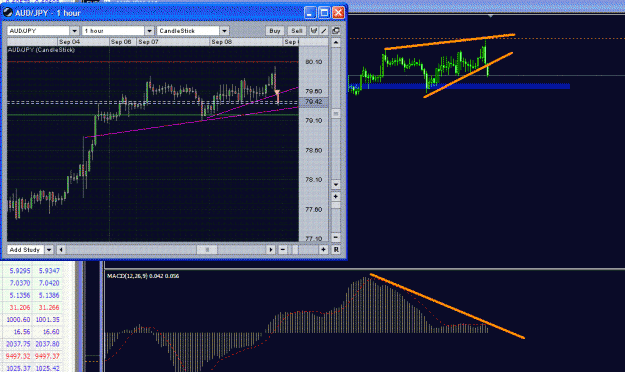Click the AUD/JPY (CandleStick) chart legend
625x372 pixels.
(x=41, y=50)
